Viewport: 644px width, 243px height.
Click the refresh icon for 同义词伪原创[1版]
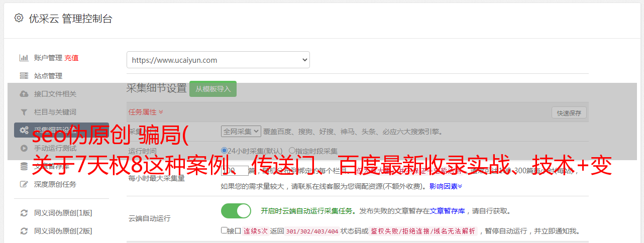coord(24,213)
